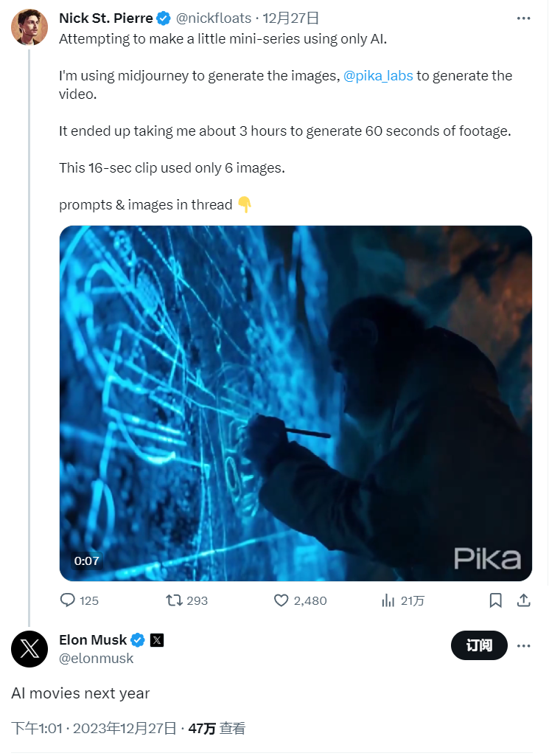This screenshot has width=549, height=756.
Task: Open Nick St. Pierre's profile photo
Action: point(29,27)
